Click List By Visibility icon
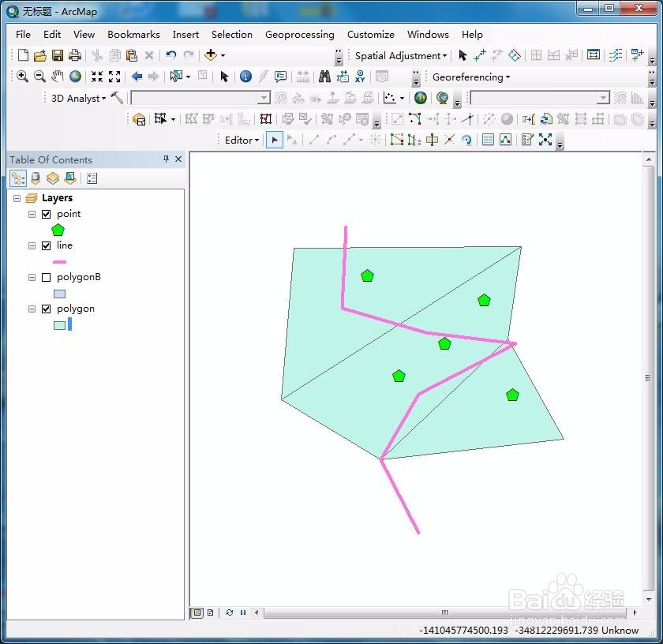 [x=53, y=178]
